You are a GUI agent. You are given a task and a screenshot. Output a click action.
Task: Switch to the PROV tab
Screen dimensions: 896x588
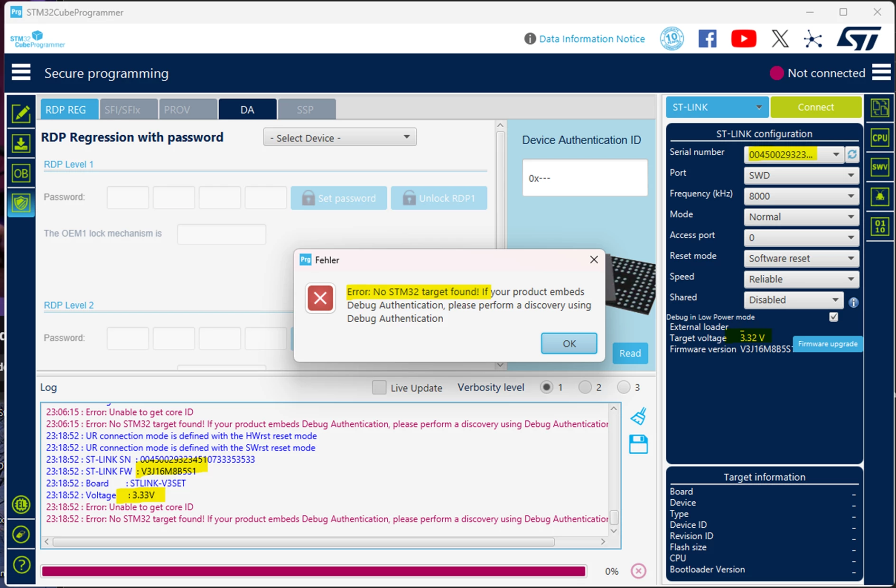pyautogui.click(x=188, y=109)
